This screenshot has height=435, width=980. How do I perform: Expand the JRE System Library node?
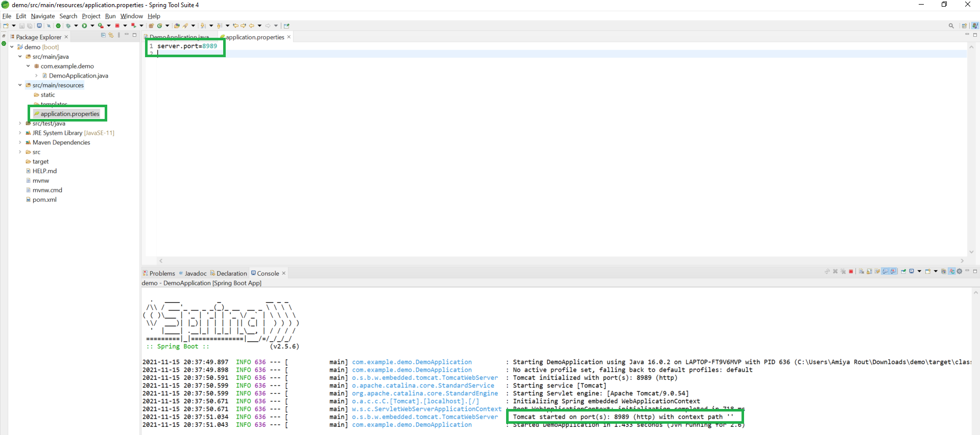pyautogui.click(x=20, y=133)
